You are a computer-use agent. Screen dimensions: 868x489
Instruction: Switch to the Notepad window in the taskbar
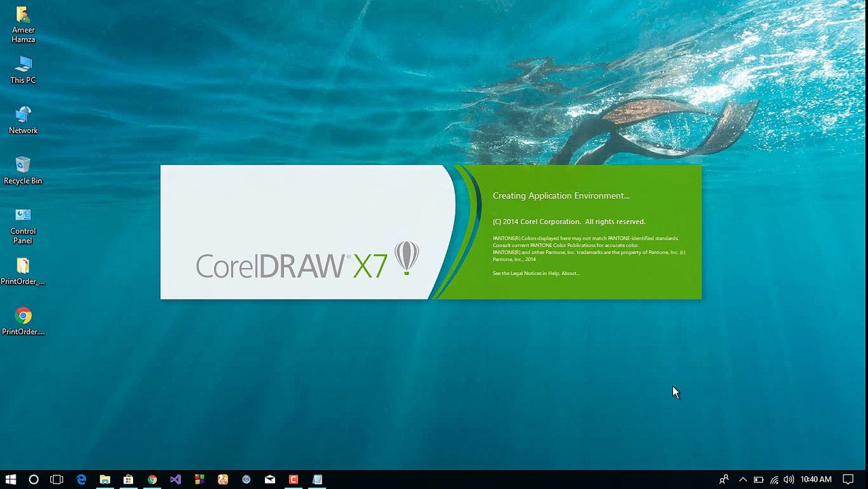(317, 479)
